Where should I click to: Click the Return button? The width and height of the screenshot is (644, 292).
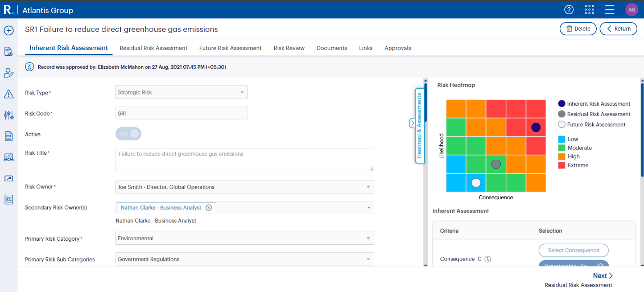pos(618,29)
